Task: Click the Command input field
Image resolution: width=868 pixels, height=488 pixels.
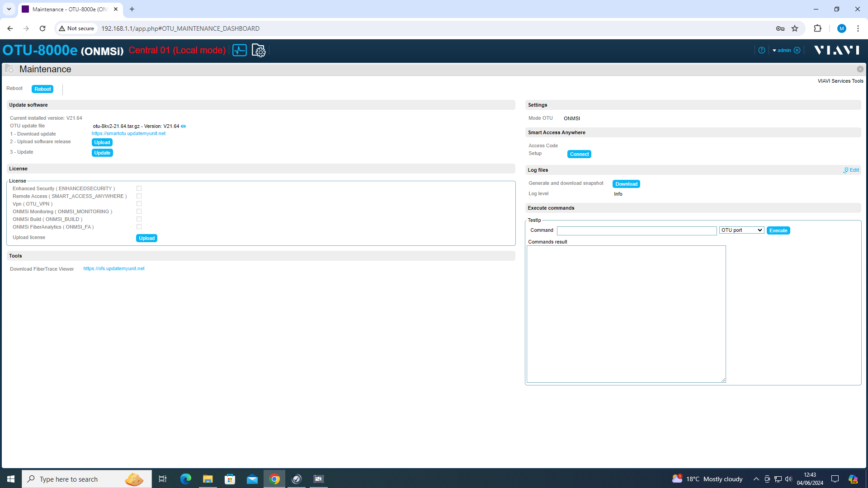Action: coord(637,230)
